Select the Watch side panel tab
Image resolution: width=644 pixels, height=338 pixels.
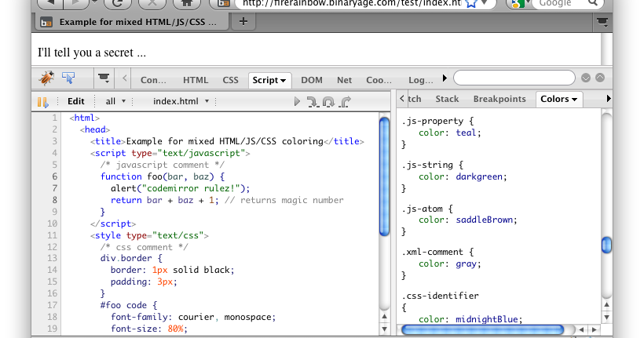tap(415, 99)
